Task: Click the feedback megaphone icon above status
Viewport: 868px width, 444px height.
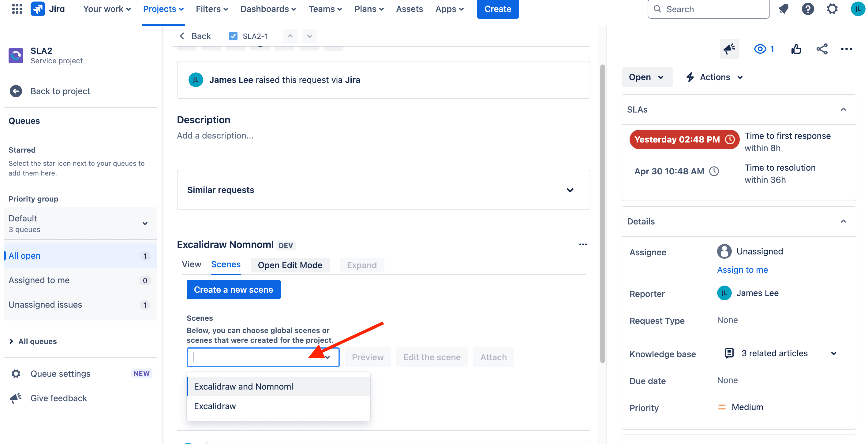Action: click(x=730, y=49)
